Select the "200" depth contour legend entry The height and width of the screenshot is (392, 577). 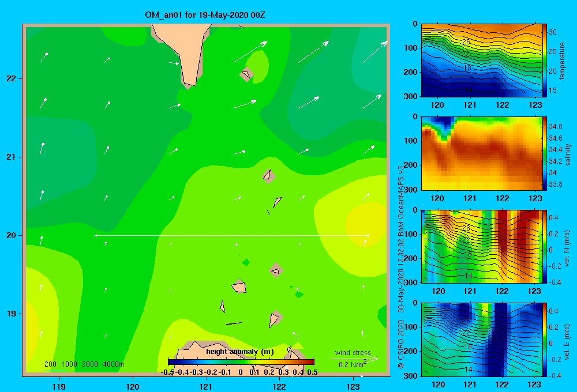[50, 364]
